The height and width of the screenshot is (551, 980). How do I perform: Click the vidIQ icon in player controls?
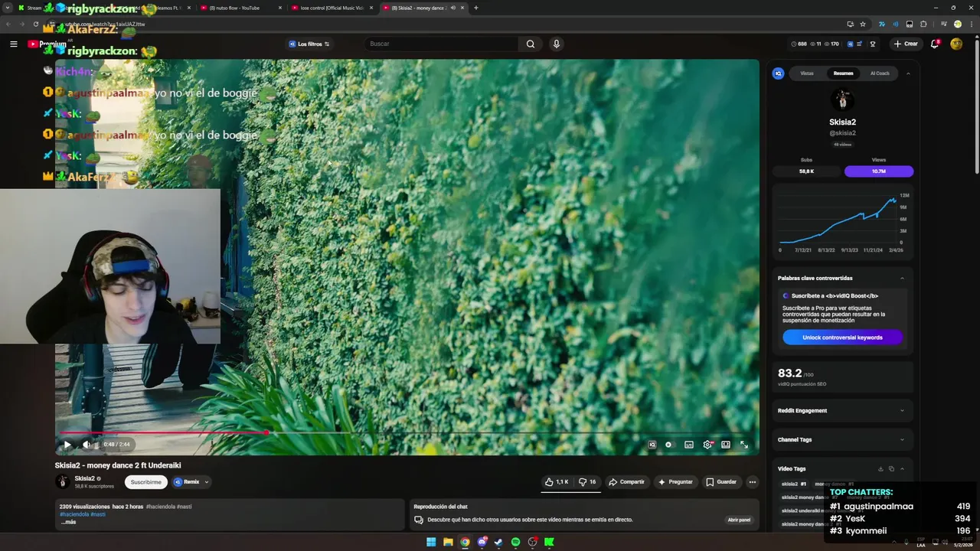coord(652,445)
